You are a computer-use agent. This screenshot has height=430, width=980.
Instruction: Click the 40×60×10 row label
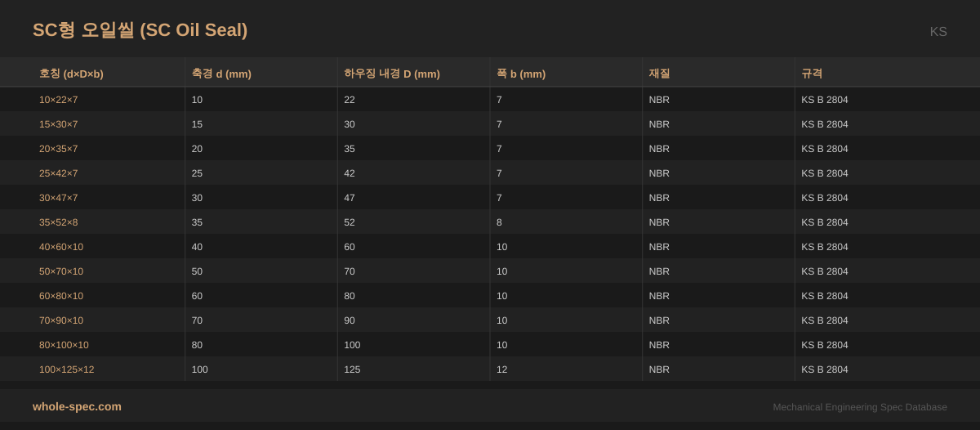61,247
